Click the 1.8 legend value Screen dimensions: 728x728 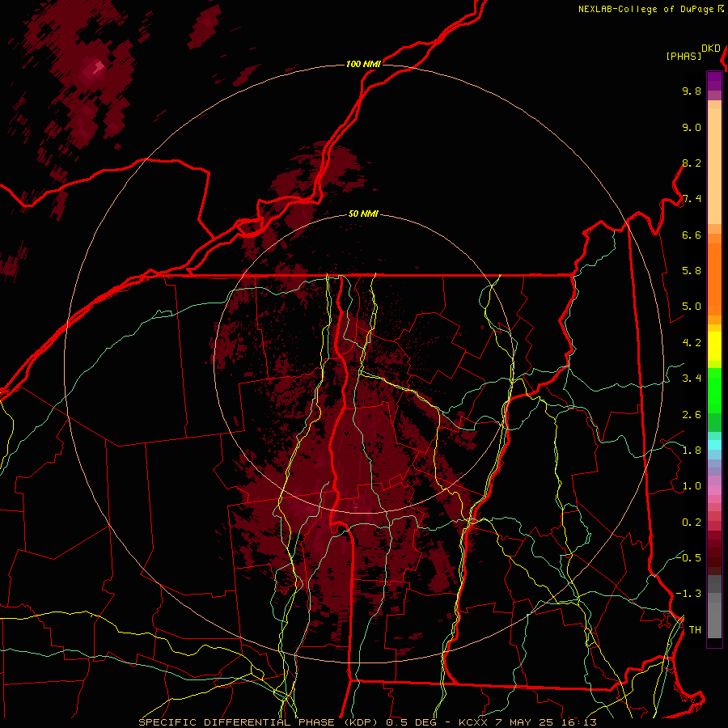[692, 451]
